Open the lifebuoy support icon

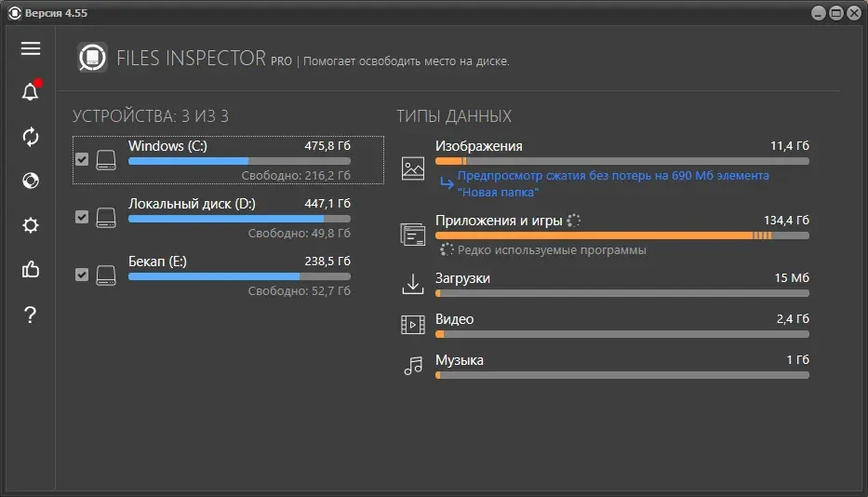tap(31, 181)
